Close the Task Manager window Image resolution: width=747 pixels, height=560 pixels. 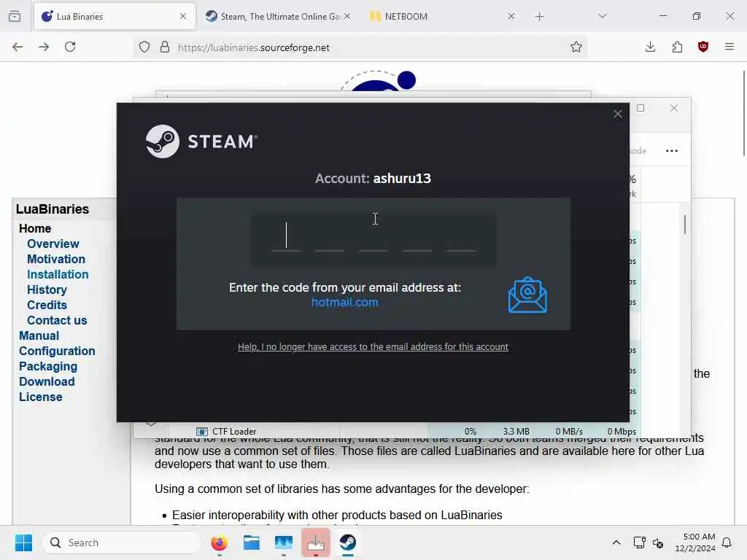pos(673,108)
